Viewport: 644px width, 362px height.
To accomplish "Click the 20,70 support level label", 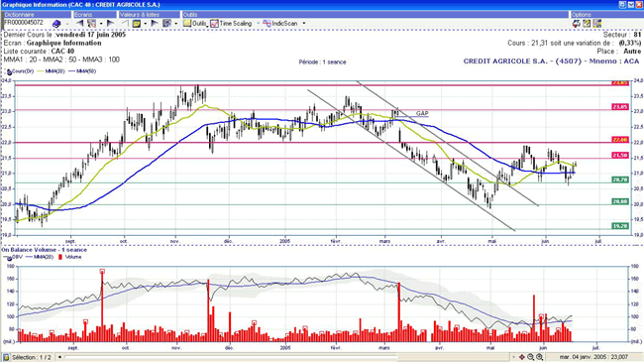I will click(620, 180).
